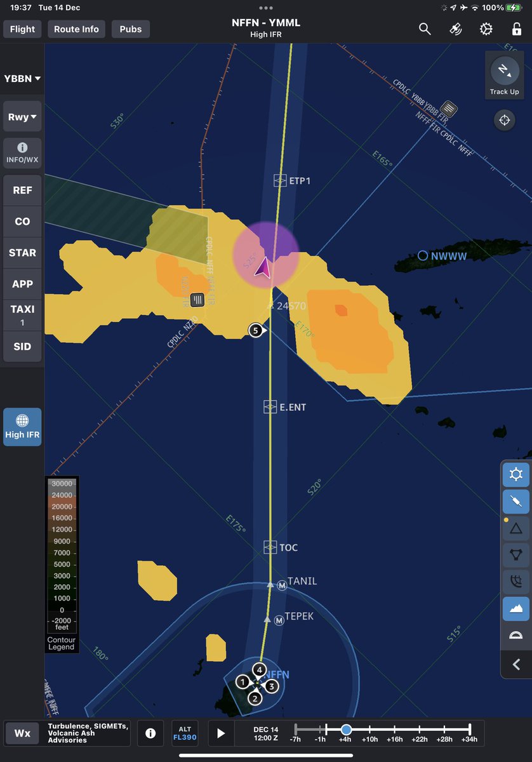Toggle Track Up map orientation
The image size is (532, 762).
click(x=504, y=75)
